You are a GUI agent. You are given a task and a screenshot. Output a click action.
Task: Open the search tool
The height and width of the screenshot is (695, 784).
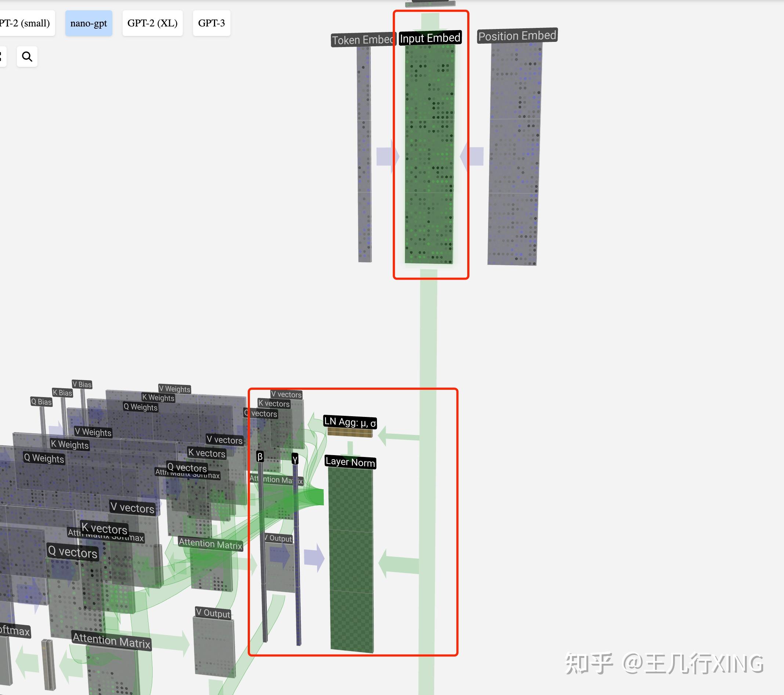[27, 56]
